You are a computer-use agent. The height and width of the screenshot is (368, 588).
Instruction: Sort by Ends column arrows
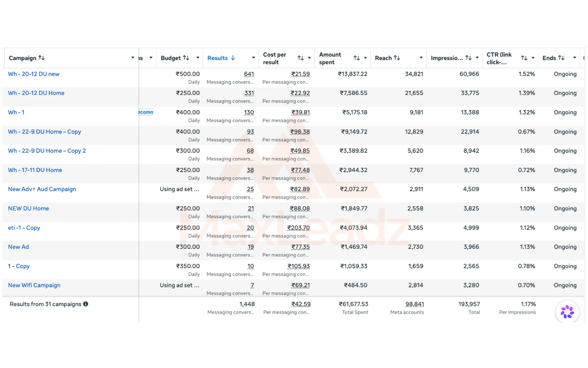tap(561, 58)
